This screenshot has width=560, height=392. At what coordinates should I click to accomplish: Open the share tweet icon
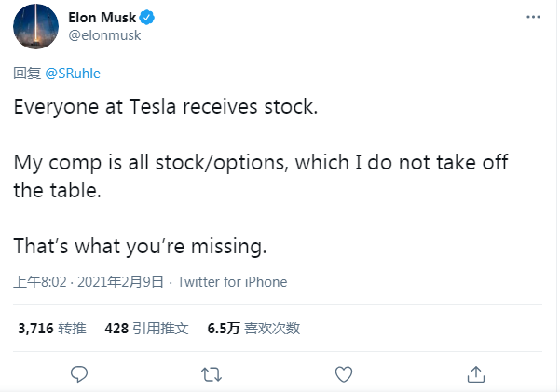[x=475, y=373]
